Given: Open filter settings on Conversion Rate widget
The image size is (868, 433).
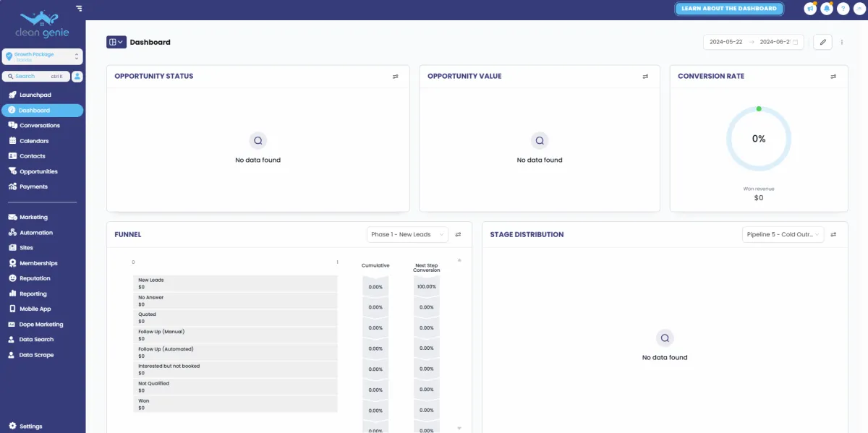Looking at the screenshot, I should click(833, 76).
